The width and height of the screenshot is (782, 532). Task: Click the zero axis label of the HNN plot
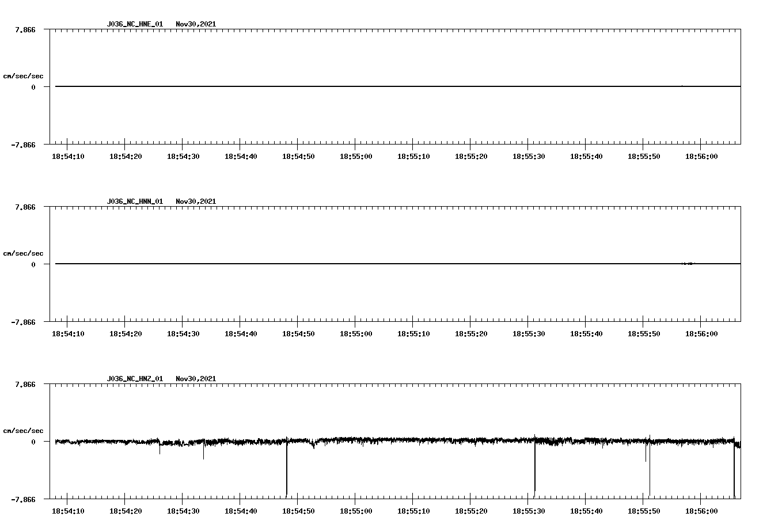33,264
